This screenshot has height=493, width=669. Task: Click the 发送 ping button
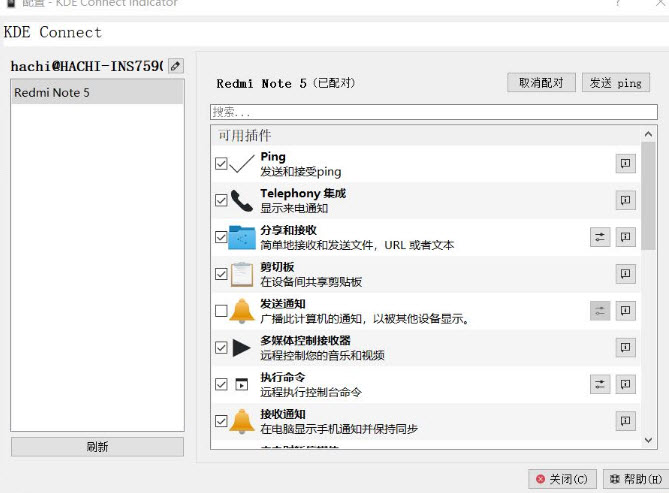coord(616,82)
